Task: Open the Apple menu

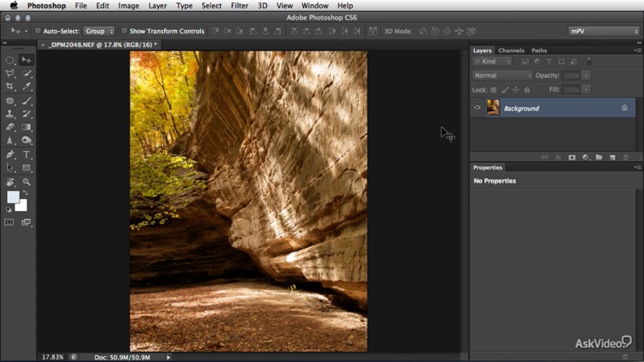Action: [x=14, y=6]
